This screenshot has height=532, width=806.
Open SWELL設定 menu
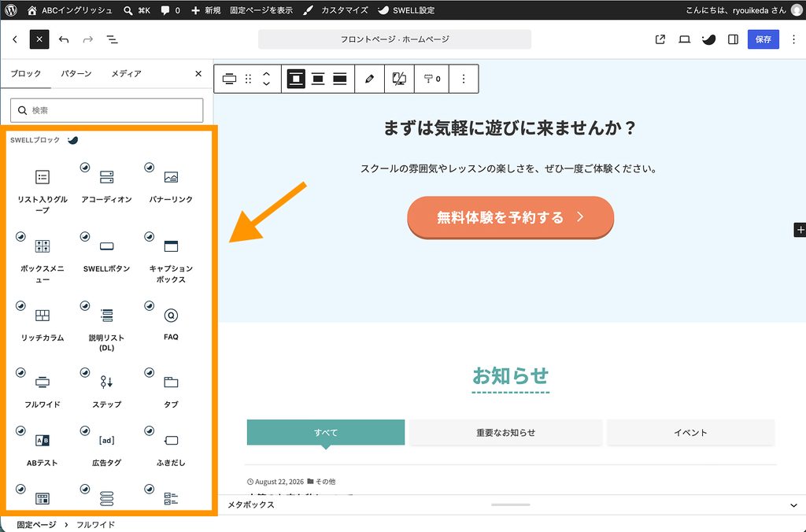[406, 9]
